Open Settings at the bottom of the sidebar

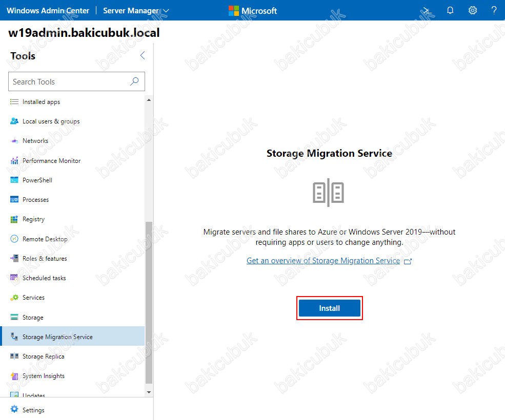coord(33,410)
